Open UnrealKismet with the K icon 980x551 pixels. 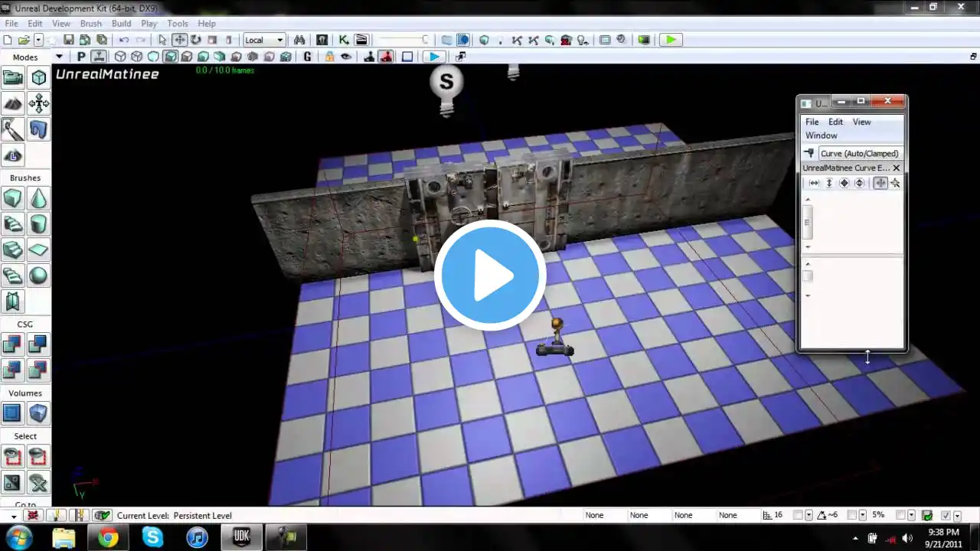[344, 40]
